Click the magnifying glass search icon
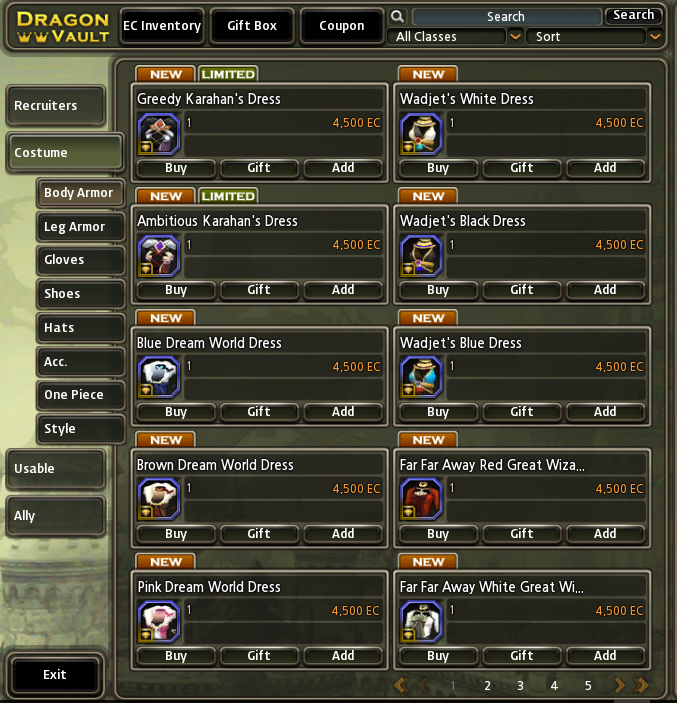The width and height of the screenshot is (677, 703). pos(397,17)
